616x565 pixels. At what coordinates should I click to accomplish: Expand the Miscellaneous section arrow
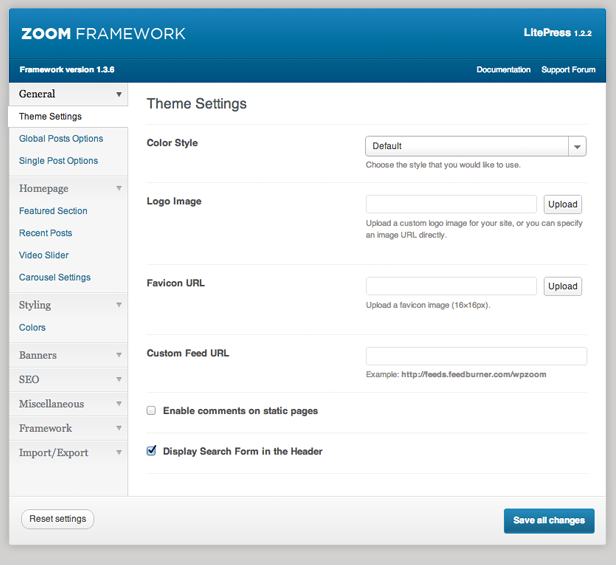(x=119, y=404)
